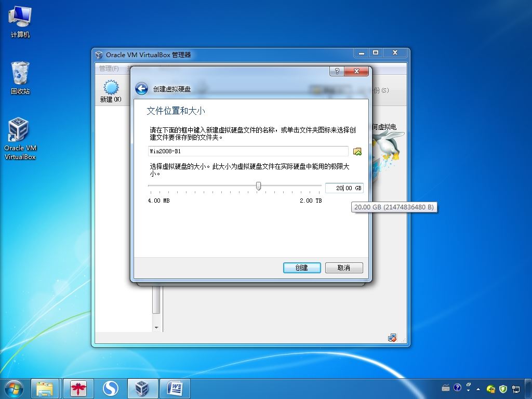Open the Computer (计算机) desktop icon
Image resolution: width=532 pixels, height=399 pixels.
(x=20, y=22)
